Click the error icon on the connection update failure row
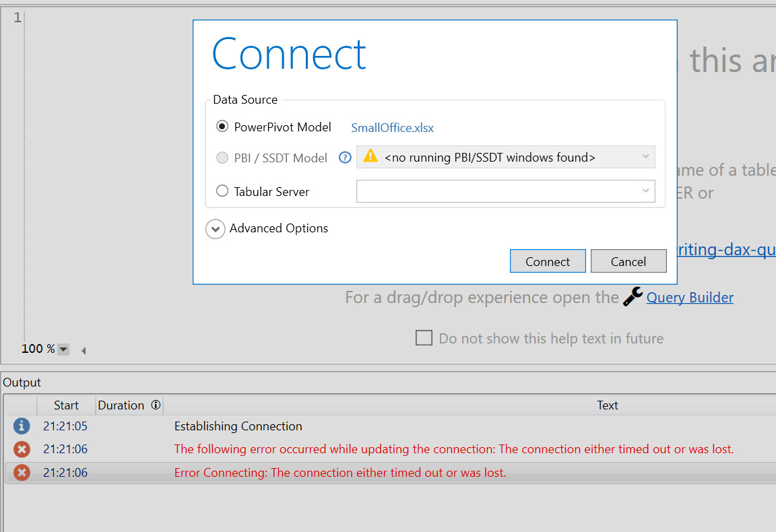 (x=21, y=449)
